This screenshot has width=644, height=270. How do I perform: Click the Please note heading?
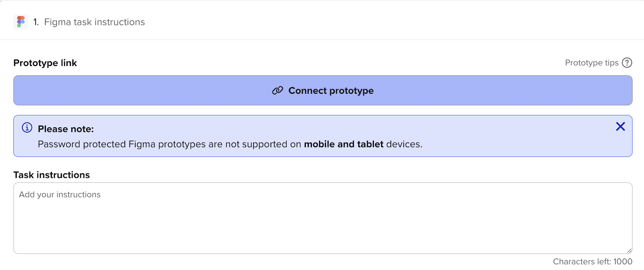pyautogui.click(x=66, y=129)
